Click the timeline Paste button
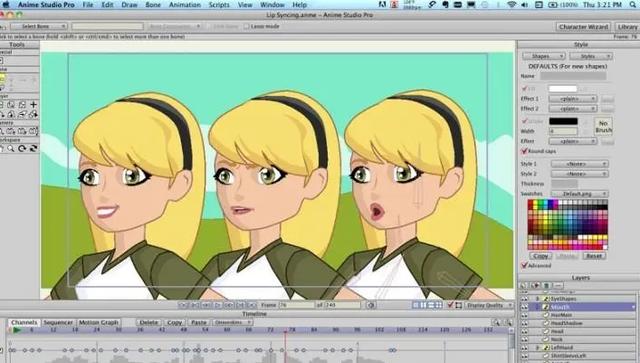Image resolution: width=640 pixels, height=363 pixels. (199, 322)
